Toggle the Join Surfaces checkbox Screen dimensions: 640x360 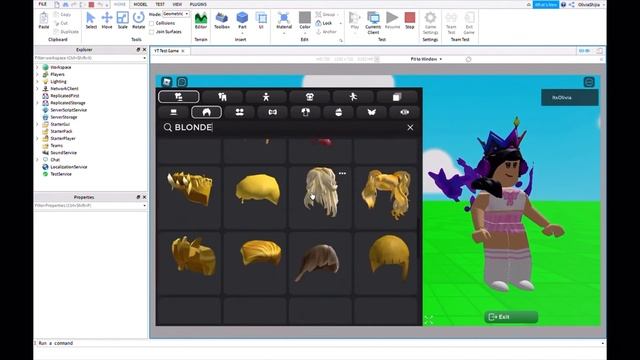pyautogui.click(x=152, y=31)
